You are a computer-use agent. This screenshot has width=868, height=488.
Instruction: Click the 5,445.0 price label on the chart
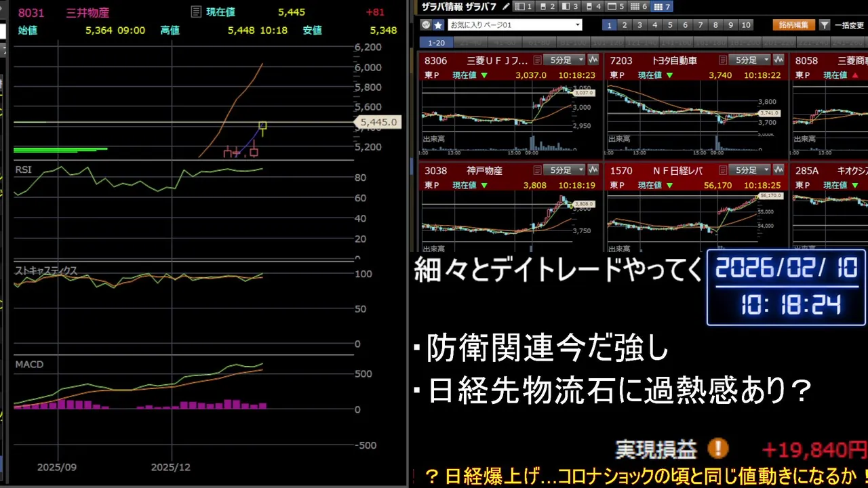[x=378, y=123]
